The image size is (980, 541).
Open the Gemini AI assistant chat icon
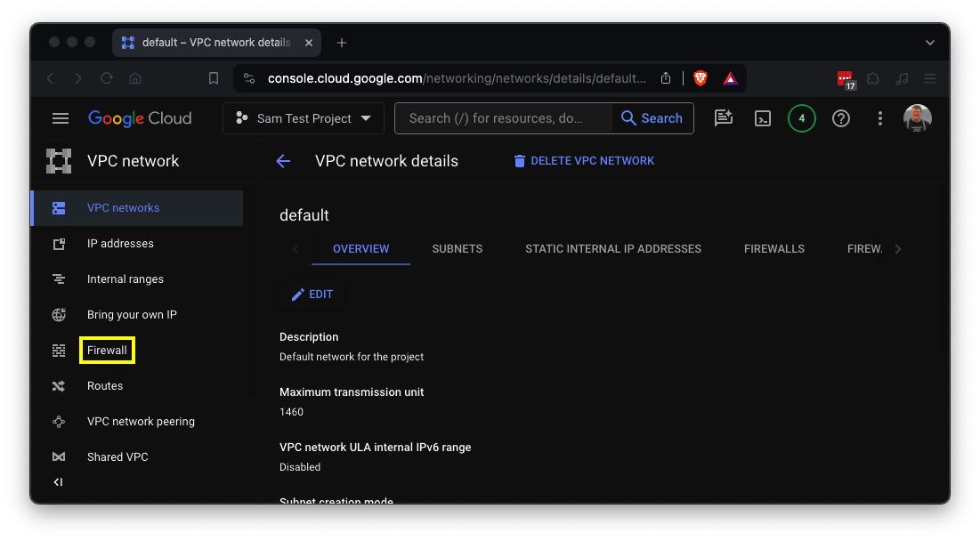click(x=724, y=118)
